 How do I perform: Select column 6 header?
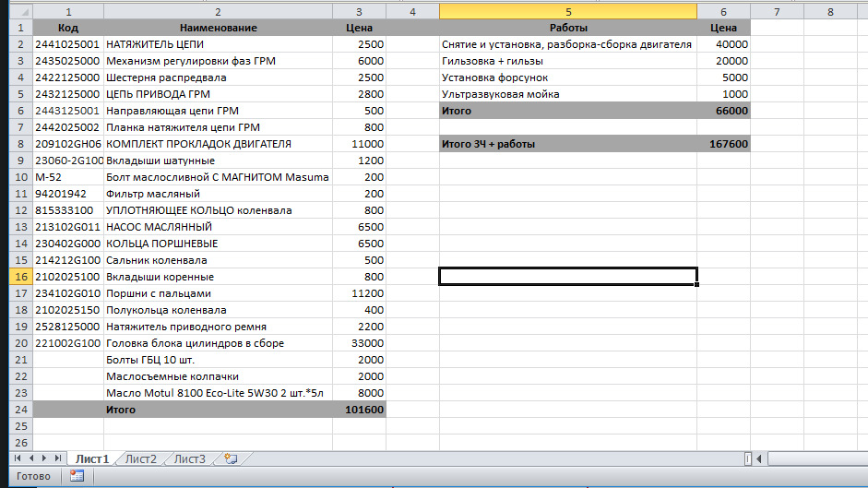click(723, 12)
